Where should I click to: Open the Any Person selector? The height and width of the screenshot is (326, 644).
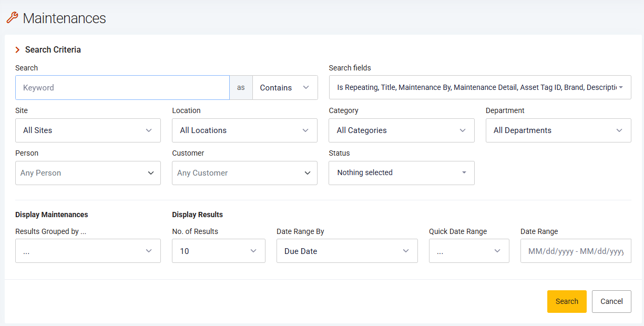[x=88, y=173]
